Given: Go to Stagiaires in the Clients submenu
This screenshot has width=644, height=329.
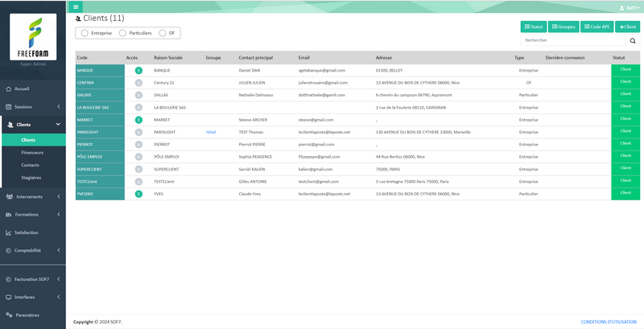Looking at the screenshot, I should [x=31, y=177].
